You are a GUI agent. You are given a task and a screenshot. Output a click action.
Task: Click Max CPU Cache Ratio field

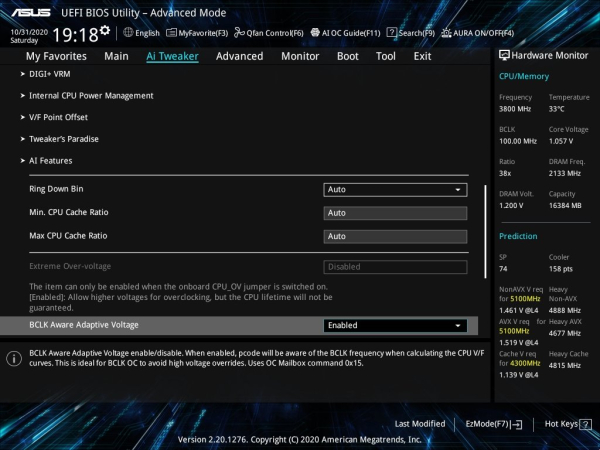pyautogui.click(x=395, y=236)
